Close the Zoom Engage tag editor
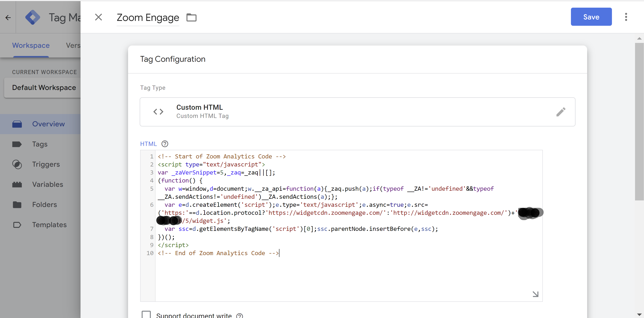Image resolution: width=644 pixels, height=318 pixels. tap(98, 17)
